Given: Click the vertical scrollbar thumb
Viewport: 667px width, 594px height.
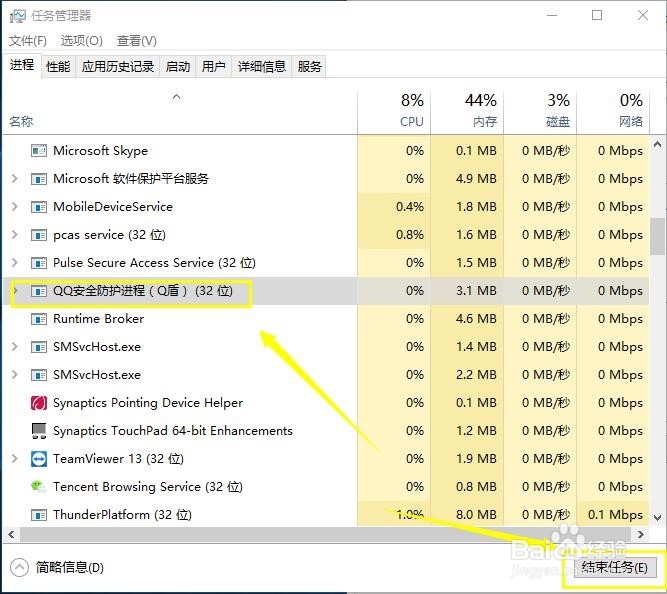Looking at the screenshot, I should point(658,237).
